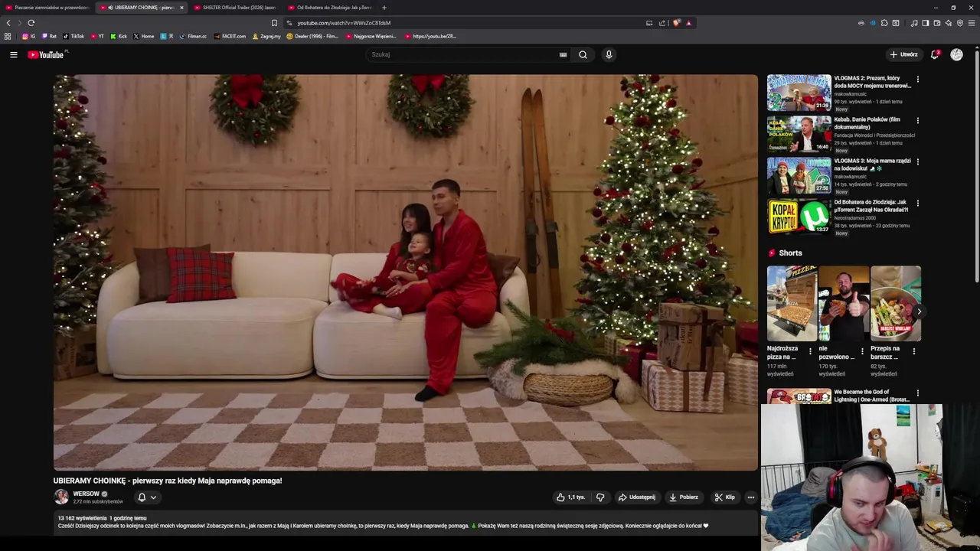Open the IG bookmark
Viewport: 980px width, 551px height.
(29, 36)
